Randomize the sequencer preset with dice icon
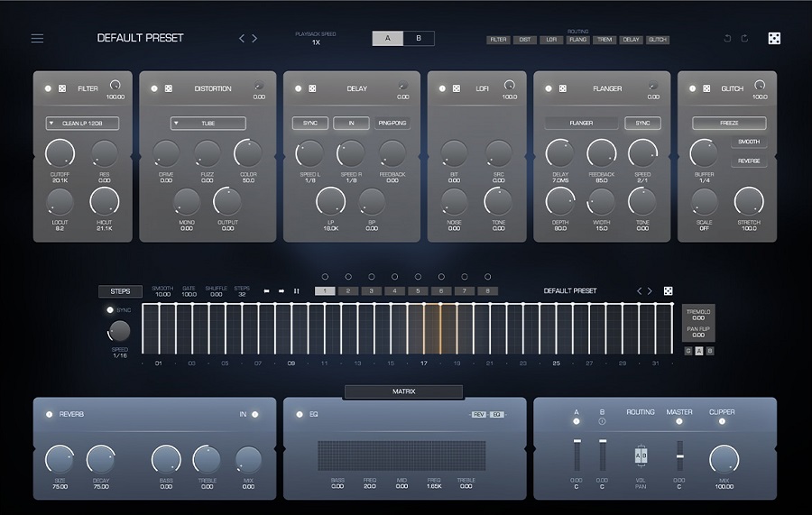This screenshot has height=515, width=812. tap(669, 291)
